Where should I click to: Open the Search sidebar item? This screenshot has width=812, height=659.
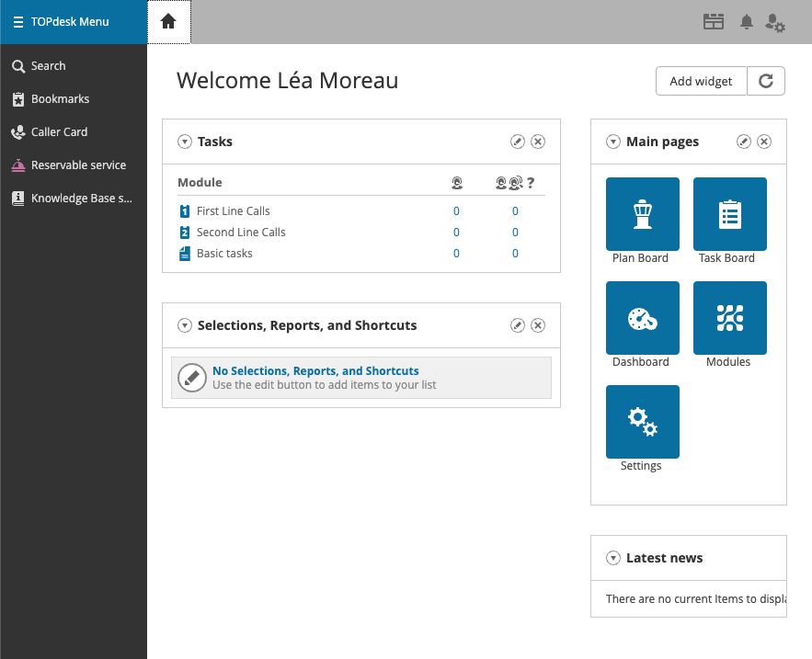(x=74, y=66)
